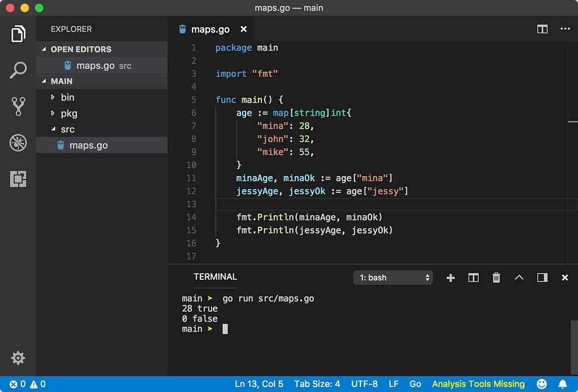
Task: Open the Debug view in activity bar
Action: coord(18,143)
